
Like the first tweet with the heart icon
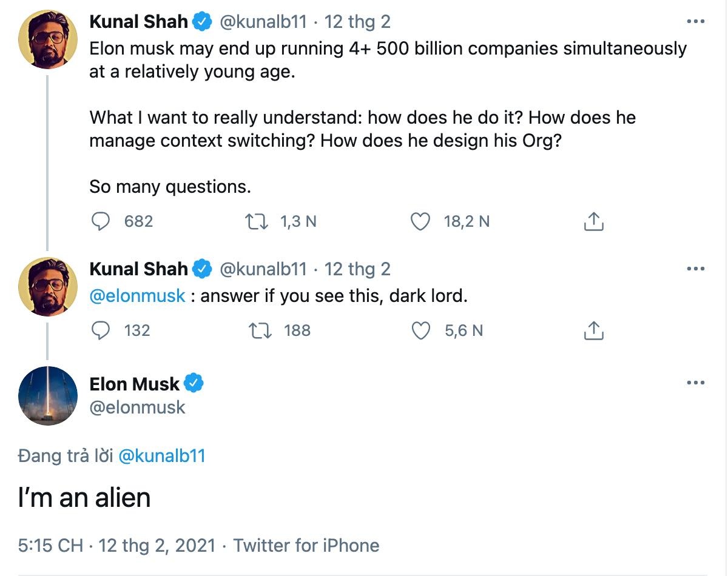point(420,221)
